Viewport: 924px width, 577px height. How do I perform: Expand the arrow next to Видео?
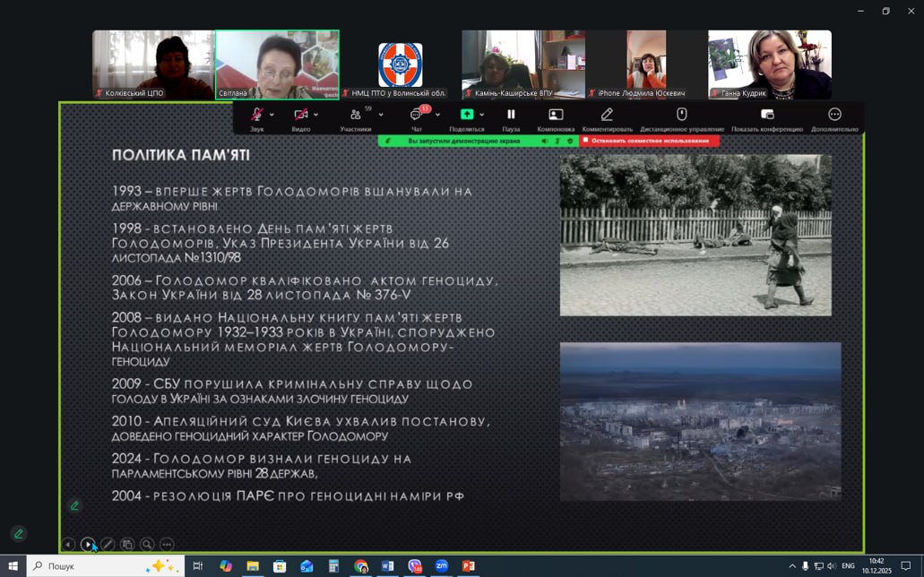[316, 115]
